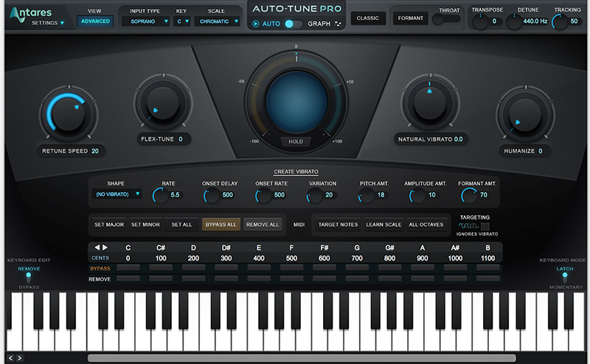Toggle Remove for note A
The width and height of the screenshot is (590, 364).
pyautogui.click(x=422, y=279)
